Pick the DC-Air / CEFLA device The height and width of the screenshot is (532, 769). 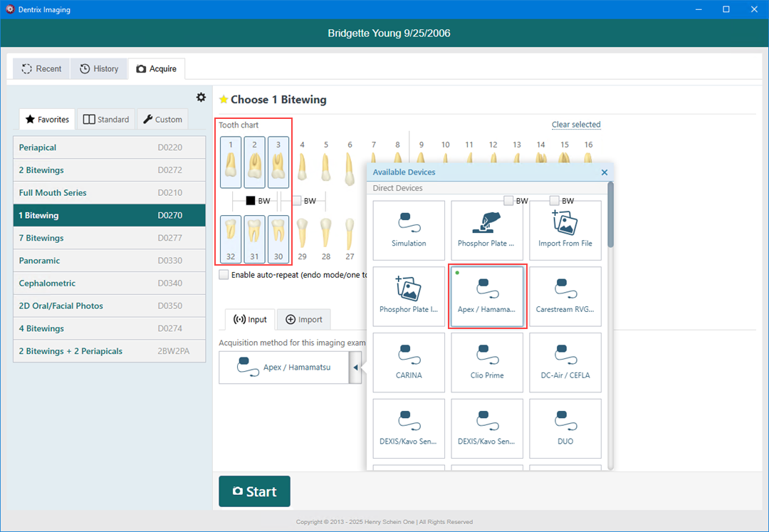(565, 363)
